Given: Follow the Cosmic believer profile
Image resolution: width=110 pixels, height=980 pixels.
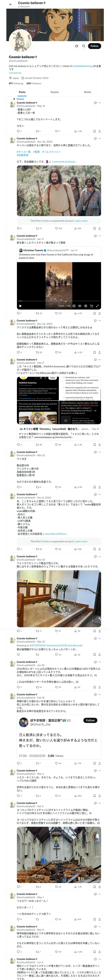Looking at the screenshot, I should pos(94,46).
